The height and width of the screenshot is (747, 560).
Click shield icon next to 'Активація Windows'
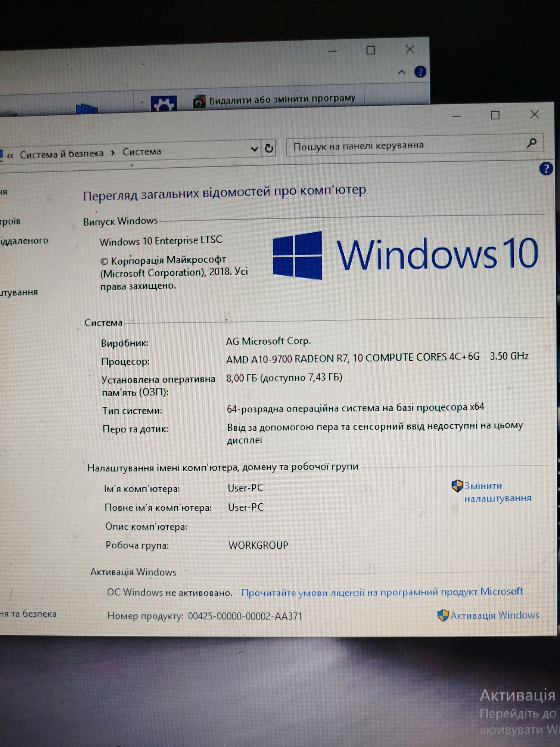tap(443, 616)
